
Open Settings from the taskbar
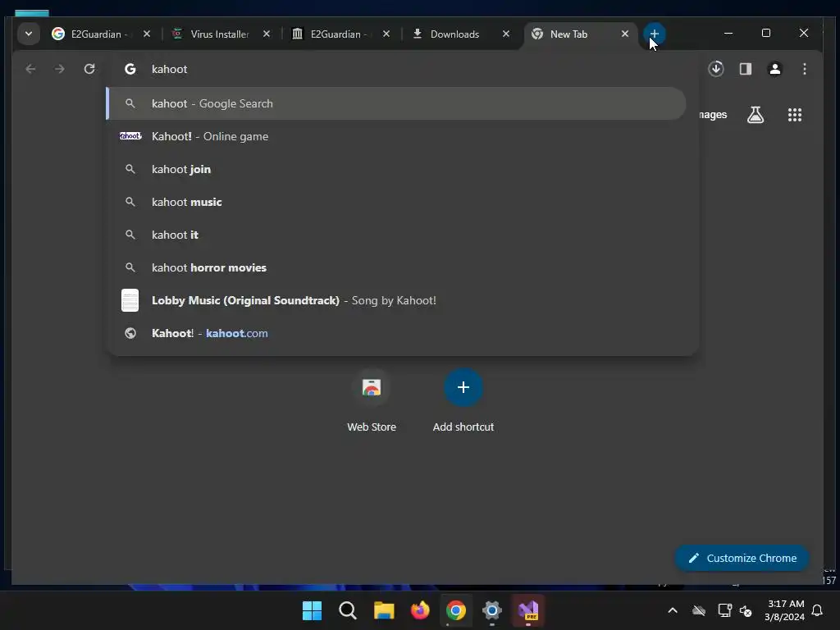point(492,610)
